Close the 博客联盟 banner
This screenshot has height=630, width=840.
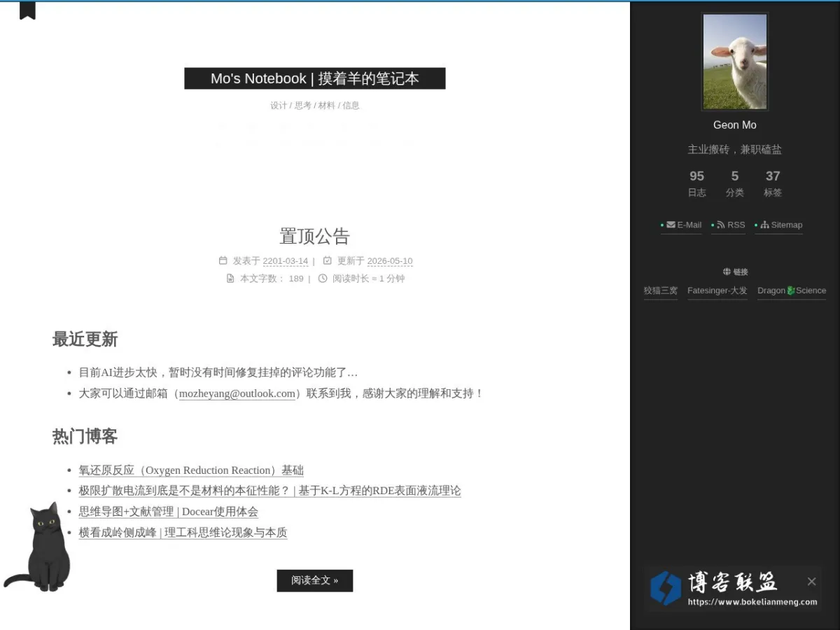coord(811,581)
